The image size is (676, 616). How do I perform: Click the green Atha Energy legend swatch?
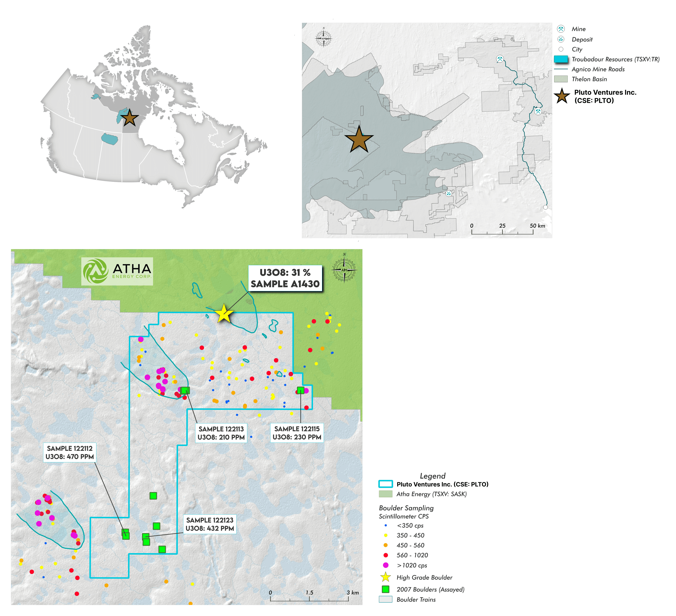tap(386, 494)
